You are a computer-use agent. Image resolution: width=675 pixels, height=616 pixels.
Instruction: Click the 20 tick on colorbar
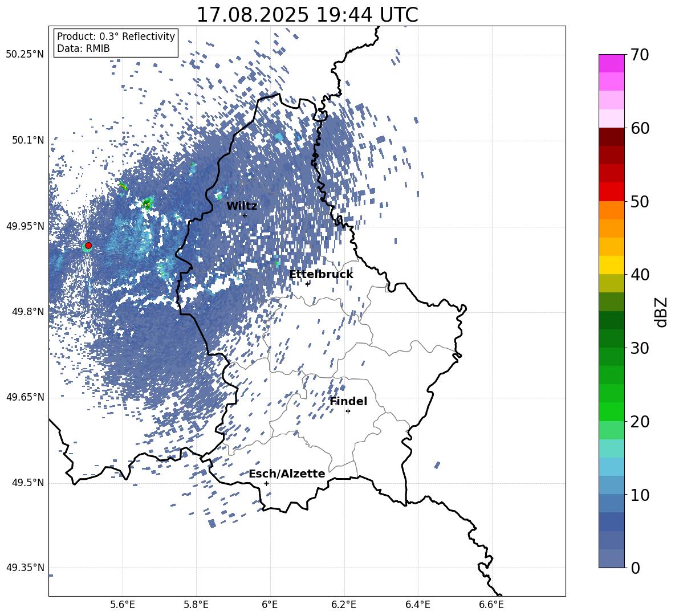(640, 422)
